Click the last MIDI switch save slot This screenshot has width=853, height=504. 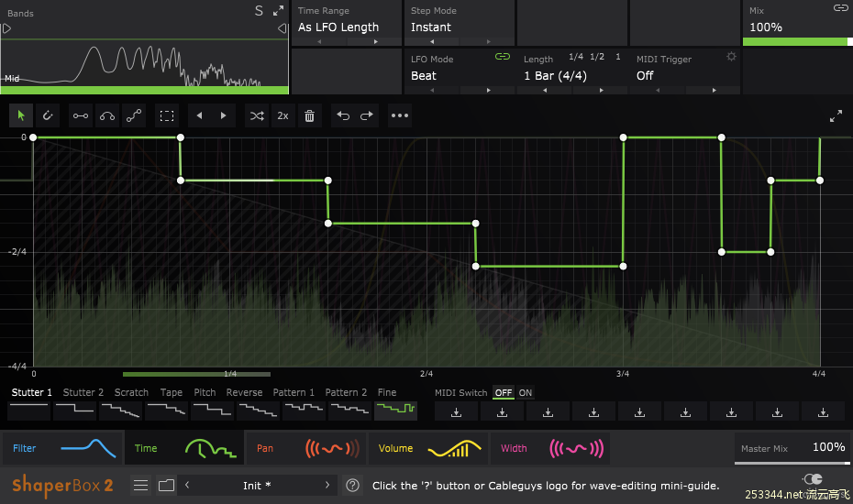point(823,412)
